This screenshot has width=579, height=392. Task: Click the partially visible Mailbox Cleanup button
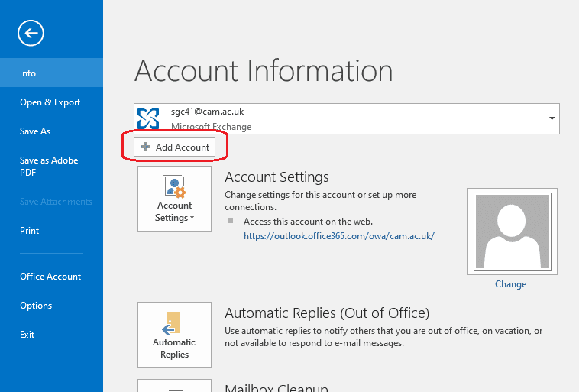[174, 386]
